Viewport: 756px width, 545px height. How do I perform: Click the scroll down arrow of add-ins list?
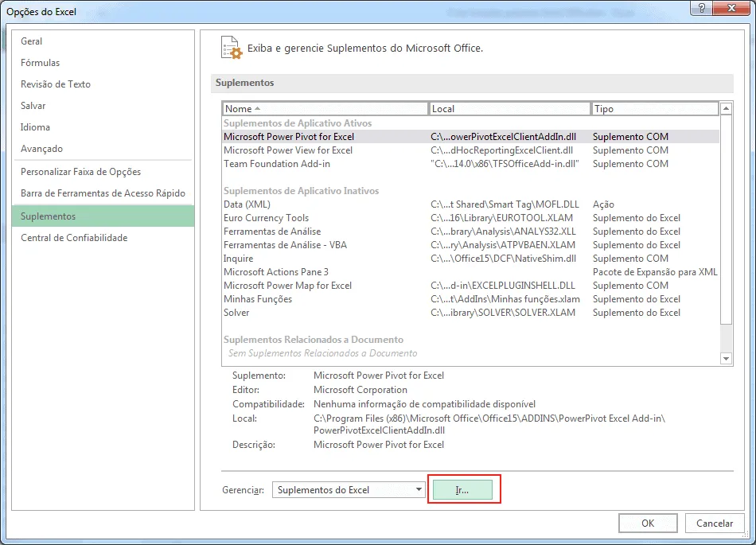[726, 359]
